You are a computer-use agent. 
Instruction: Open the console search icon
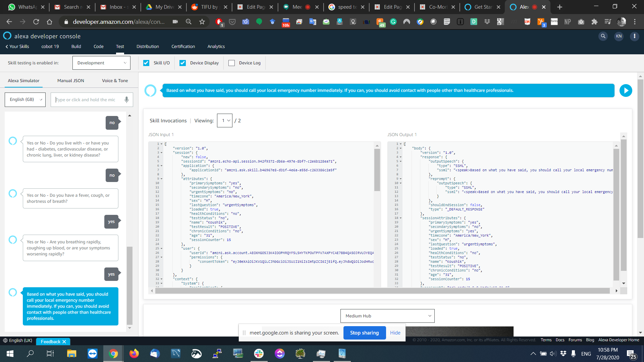tap(603, 36)
